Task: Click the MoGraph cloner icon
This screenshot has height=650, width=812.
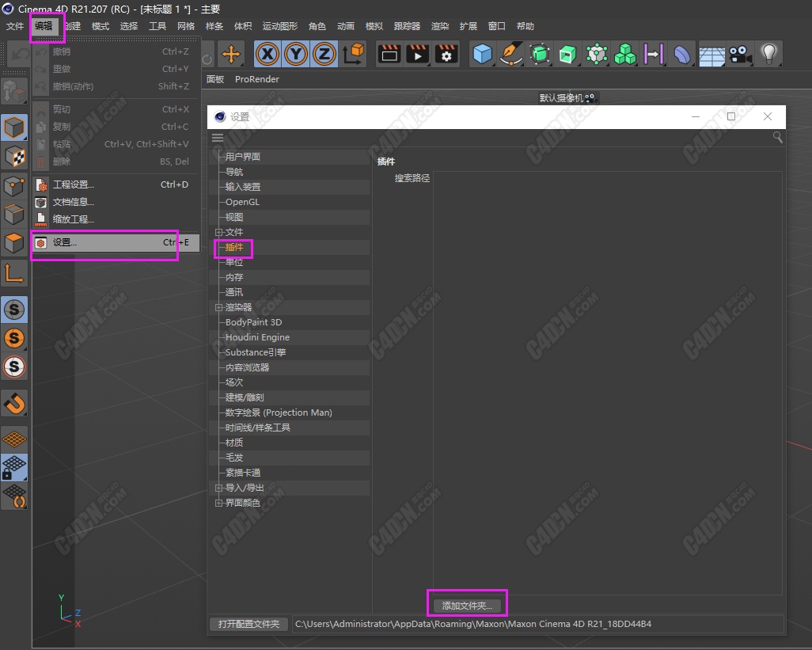Action: tap(597, 54)
